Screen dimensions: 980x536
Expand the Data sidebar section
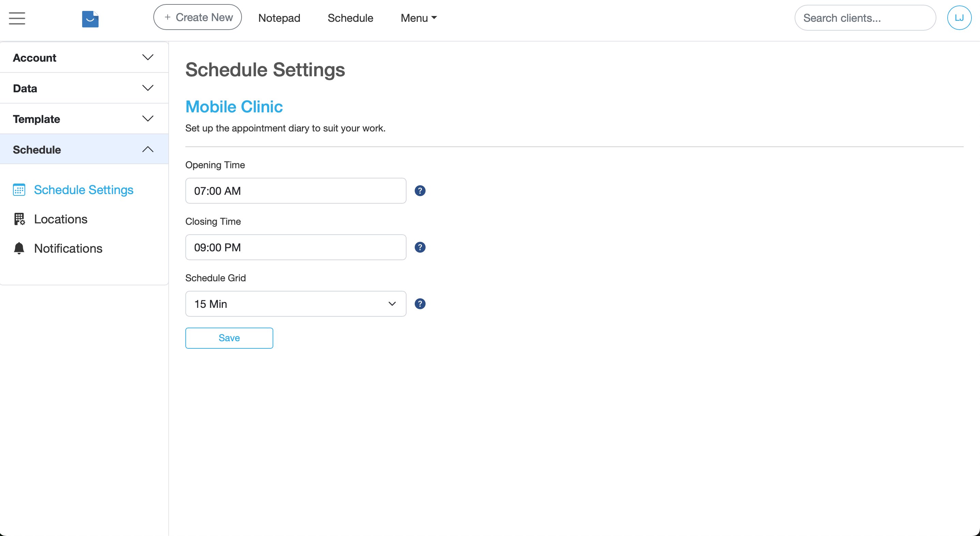tap(84, 88)
